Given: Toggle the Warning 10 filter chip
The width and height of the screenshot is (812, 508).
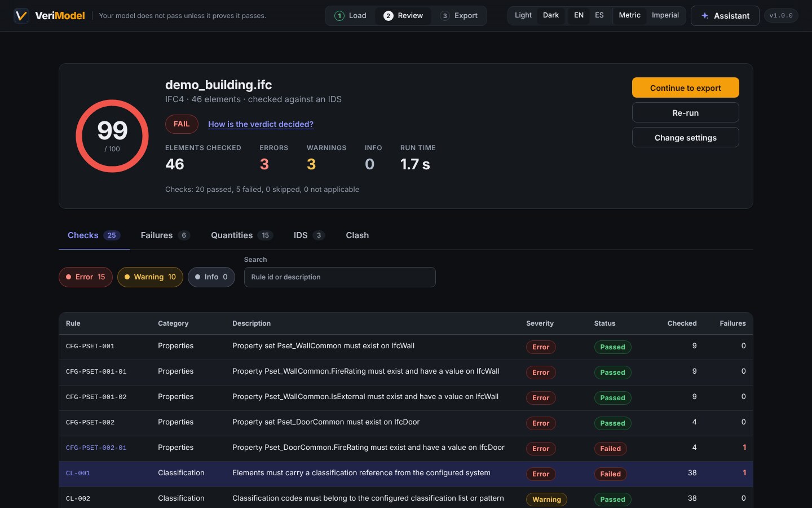Looking at the screenshot, I should 150,277.
